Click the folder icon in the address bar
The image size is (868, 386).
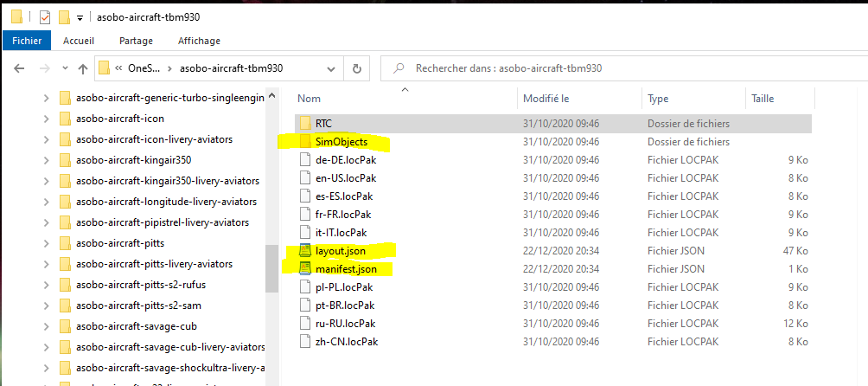tap(104, 68)
